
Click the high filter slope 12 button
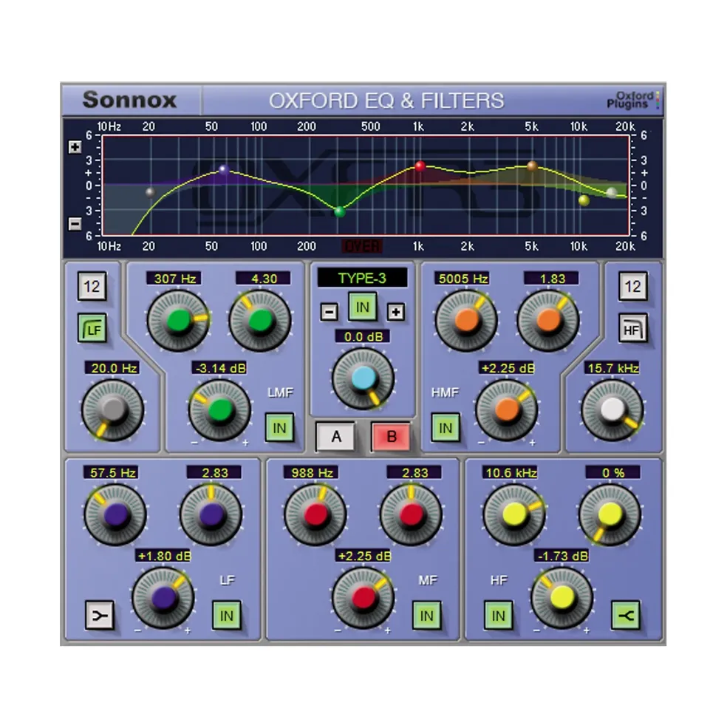pos(632,287)
